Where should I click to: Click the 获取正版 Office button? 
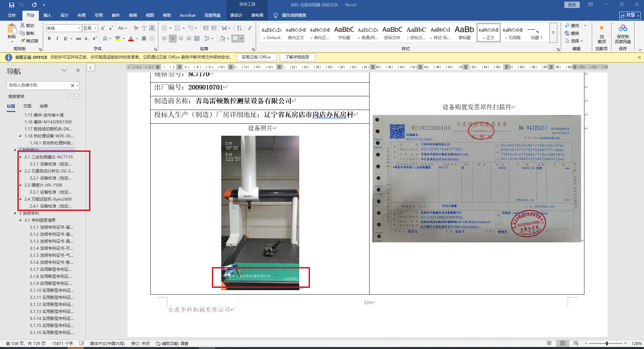tap(256, 57)
